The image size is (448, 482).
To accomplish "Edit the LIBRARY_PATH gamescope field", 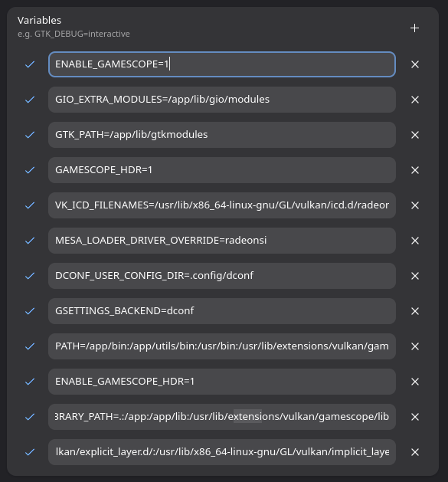I will point(222,417).
